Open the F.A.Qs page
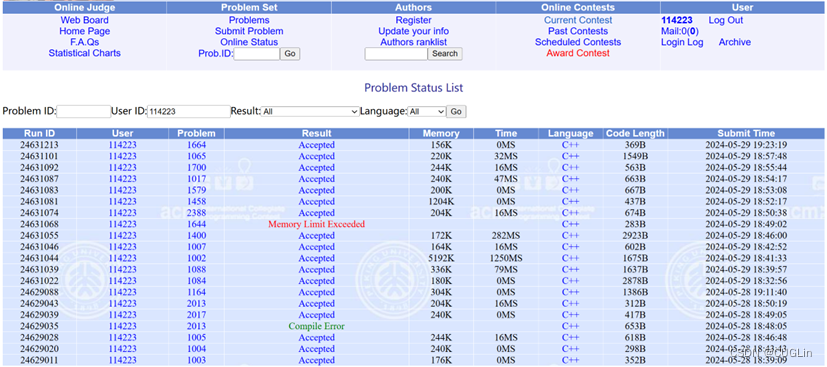Image resolution: width=827 pixels, height=367 pixels. point(84,42)
